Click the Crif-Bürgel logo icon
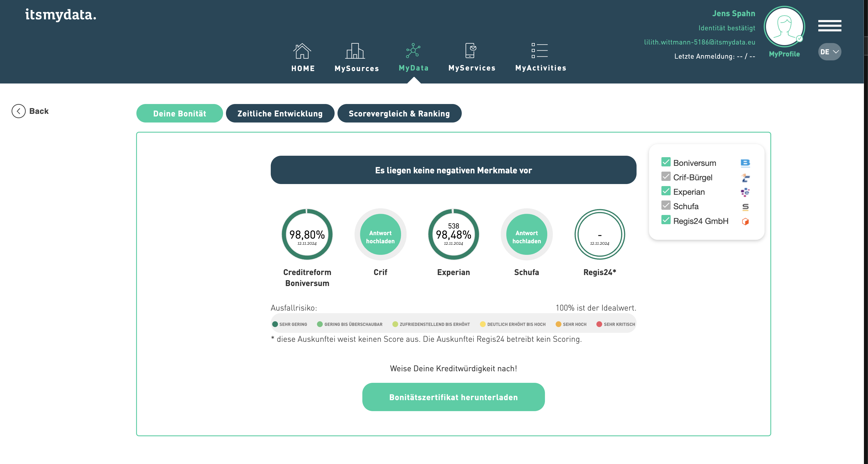This screenshot has width=868, height=464. [745, 178]
